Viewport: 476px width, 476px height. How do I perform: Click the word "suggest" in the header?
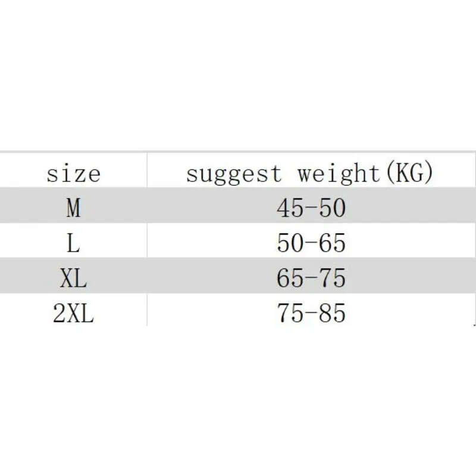(x=233, y=174)
